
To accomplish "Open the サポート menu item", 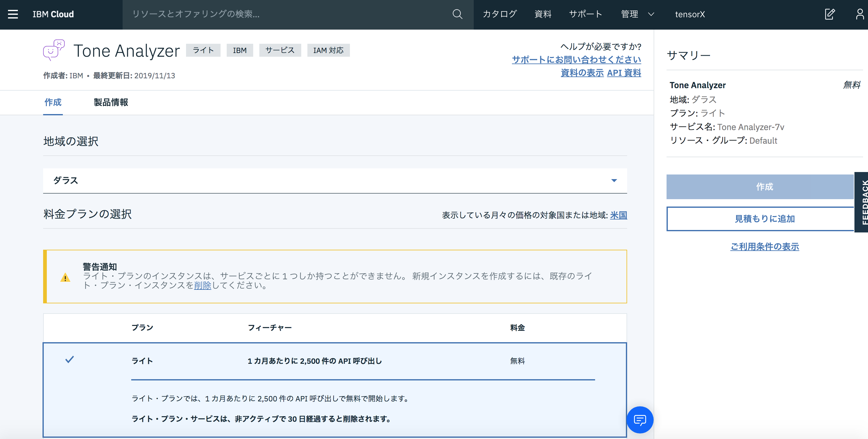I will pyautogui.click(x=586, y=14).
